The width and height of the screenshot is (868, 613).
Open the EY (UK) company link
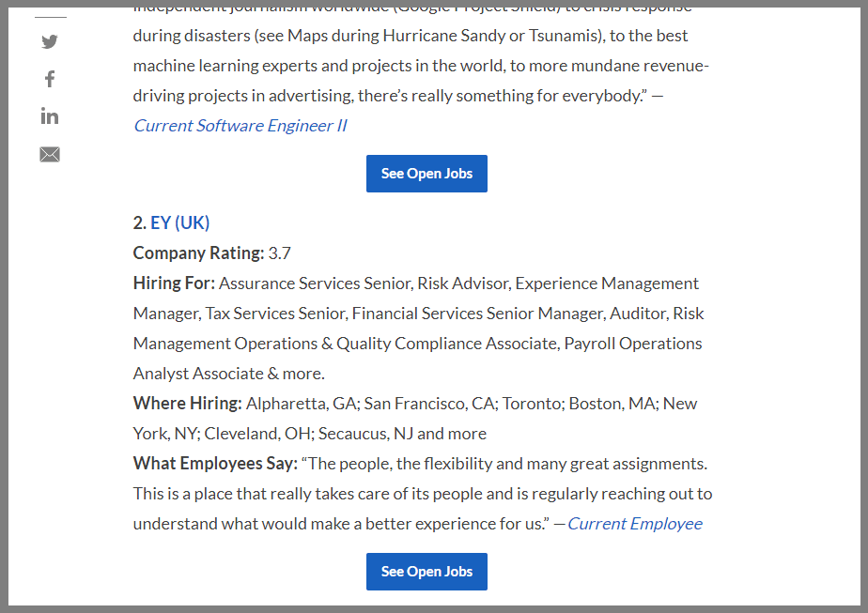(179, 223)
